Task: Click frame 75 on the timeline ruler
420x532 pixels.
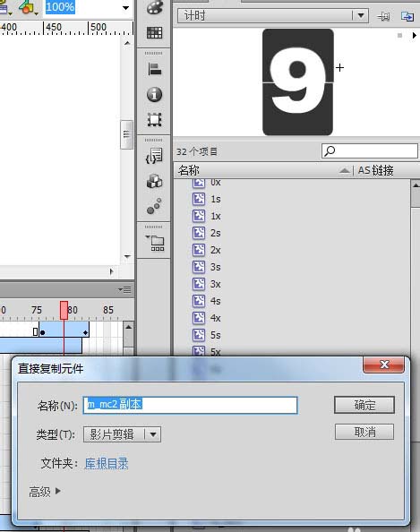Action: pyautogui.click(x=37, y=310)
